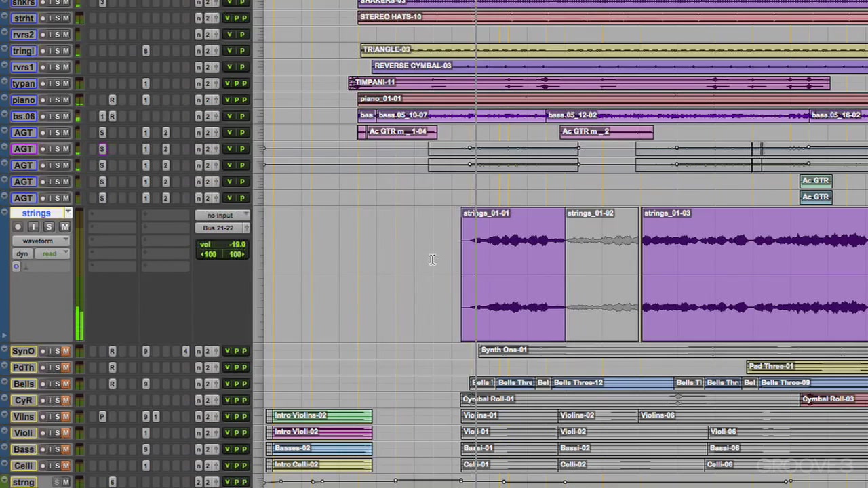Viewport: 868px width, 488px height.
Task: Select the strings_01-01 clip
Action: (513, 274)
